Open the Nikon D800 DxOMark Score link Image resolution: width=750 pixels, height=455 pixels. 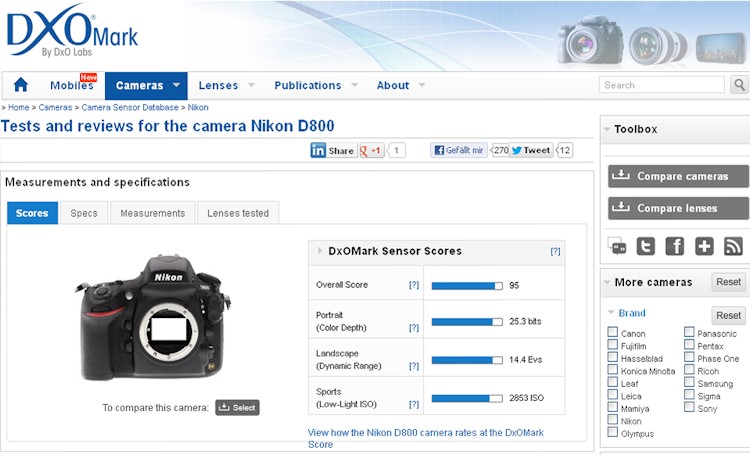426,438
